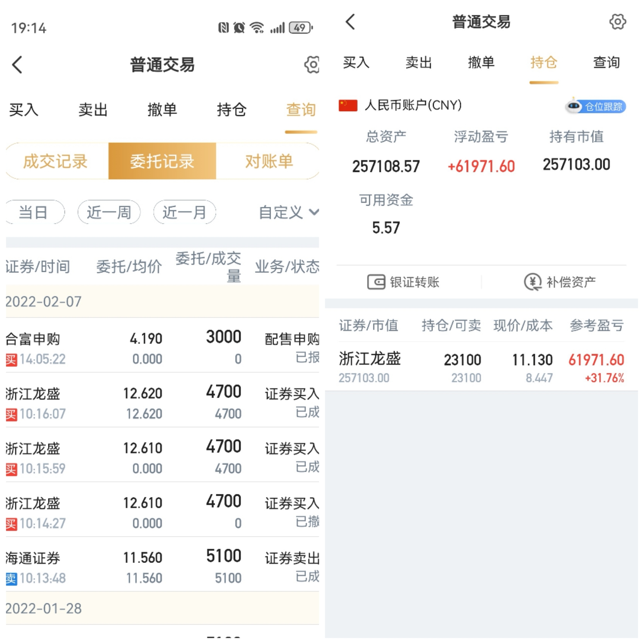
Task: Select the 当日 filter pill
Action: [33, 212]
